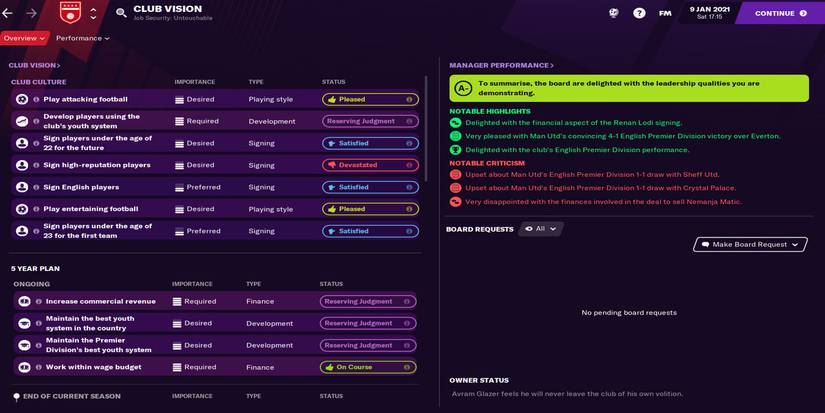This screenshot has width=825, height=413.
Task: Click info icon in the Devastated status badge
Action: [409, 165]
